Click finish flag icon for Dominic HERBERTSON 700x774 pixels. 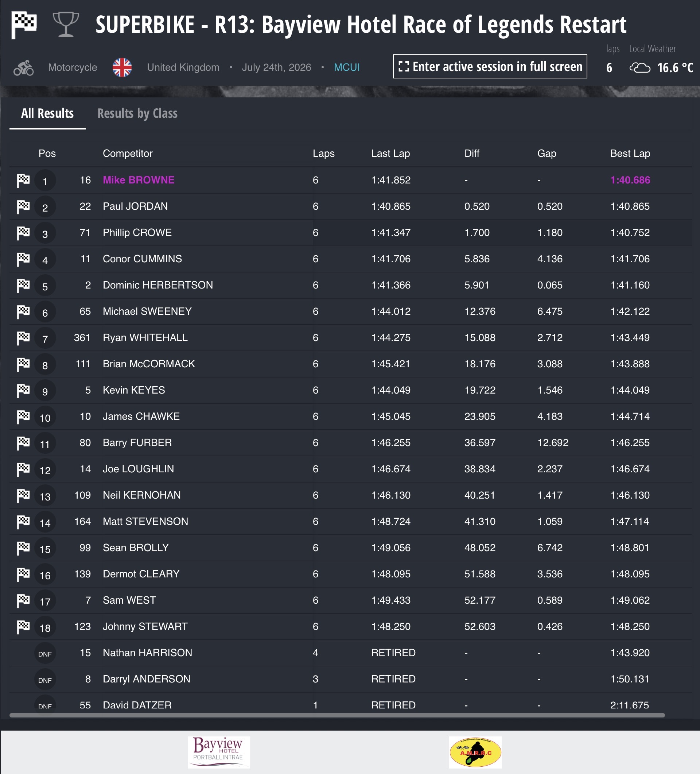pyautogui.click(x=23, y=286)
